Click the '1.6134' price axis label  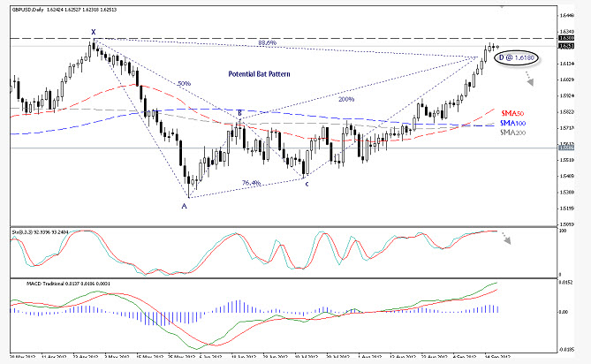[x=567, y=64]
